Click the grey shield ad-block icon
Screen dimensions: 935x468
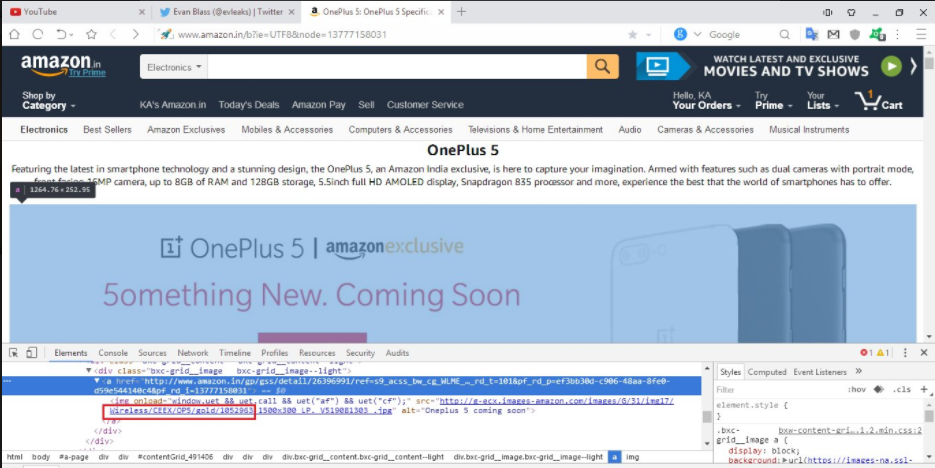click(x=854, y=35)
